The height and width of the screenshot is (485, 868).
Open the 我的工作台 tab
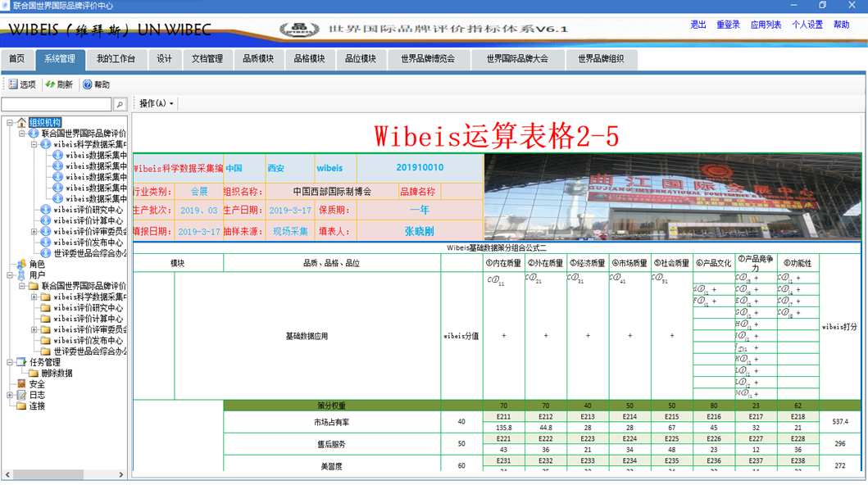coord(116,59)
